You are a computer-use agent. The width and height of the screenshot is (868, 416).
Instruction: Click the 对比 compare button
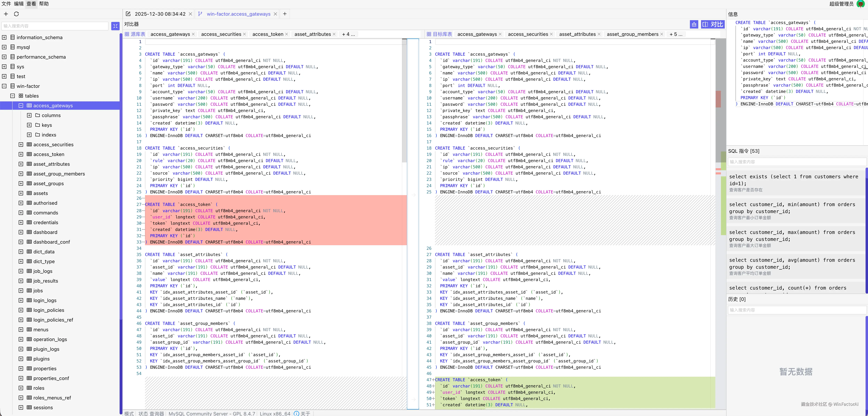click(x=713, y=24)
